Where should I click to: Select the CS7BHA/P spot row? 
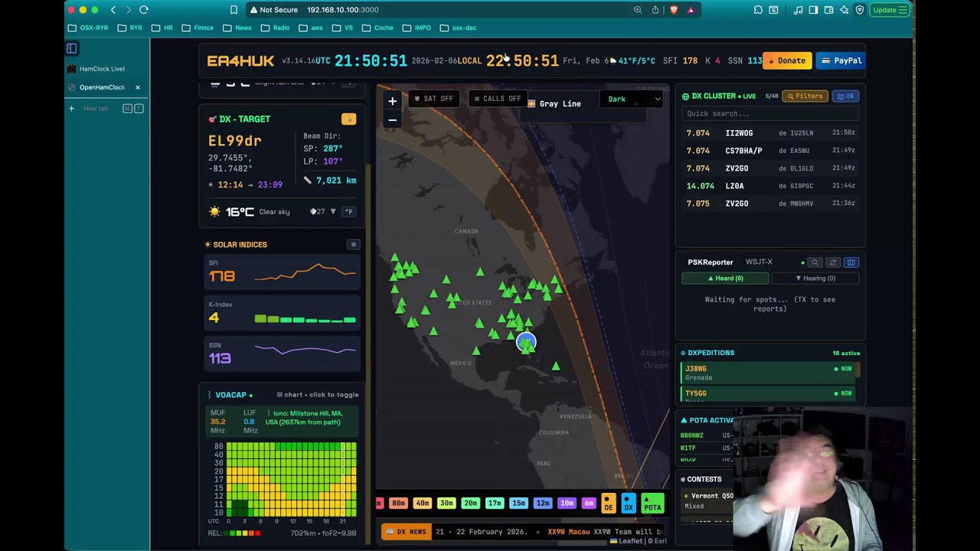point(769,151)
